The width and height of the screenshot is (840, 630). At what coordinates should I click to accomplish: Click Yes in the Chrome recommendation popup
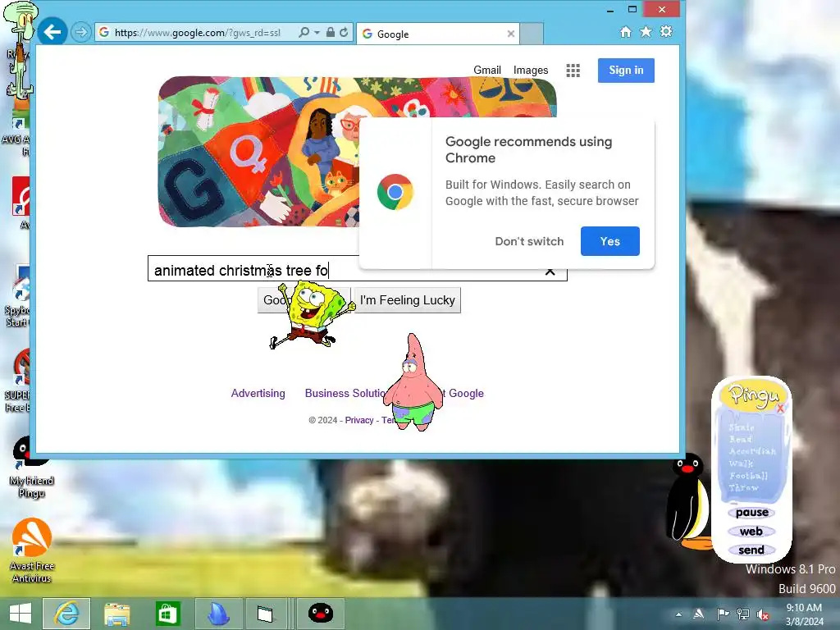pos(609,241)
